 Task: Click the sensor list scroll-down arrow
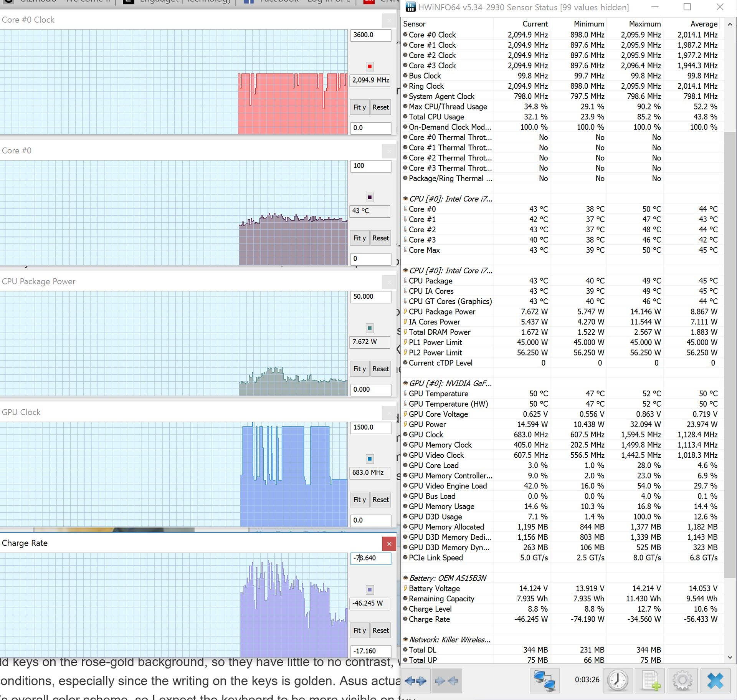730,657
